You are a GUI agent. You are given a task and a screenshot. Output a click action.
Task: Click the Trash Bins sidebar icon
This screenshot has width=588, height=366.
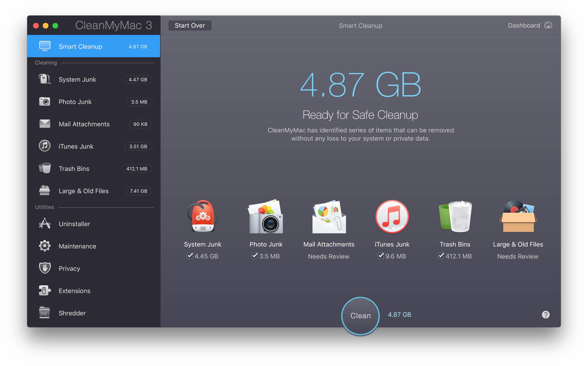click(x=45, y=168)
